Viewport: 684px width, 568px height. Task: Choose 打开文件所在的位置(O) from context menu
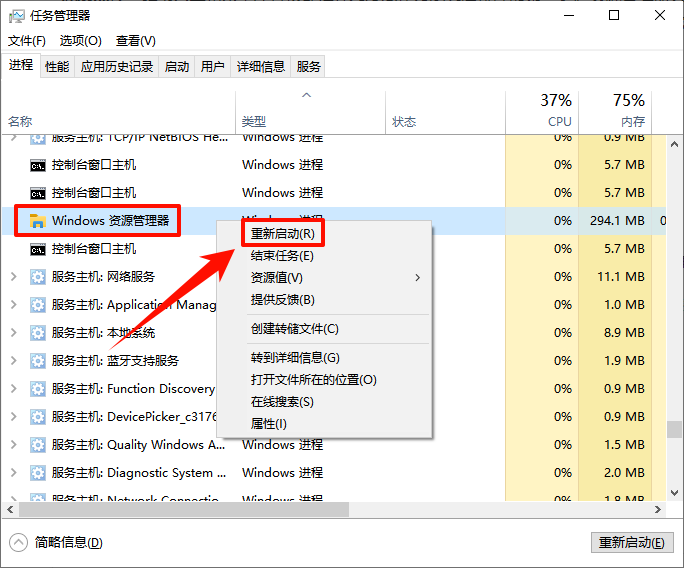(313, 380)
